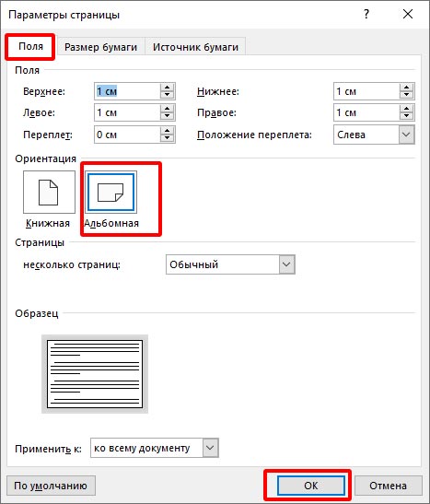Click the Положение переплета label
430x504 pixels.
point(254,135)
